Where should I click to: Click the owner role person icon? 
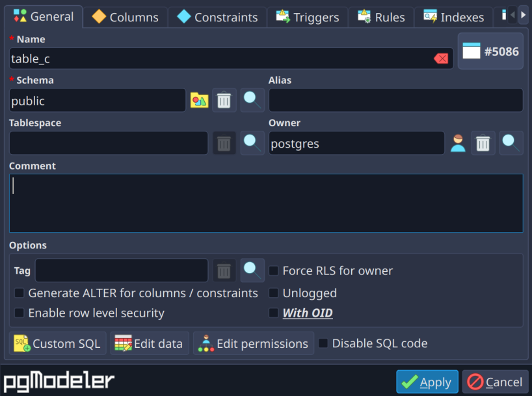(459, 143)
